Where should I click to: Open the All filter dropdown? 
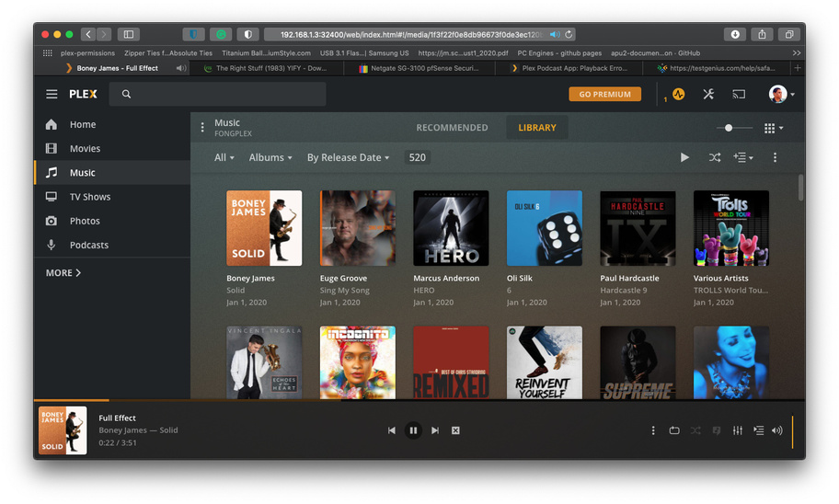point(224,157)
